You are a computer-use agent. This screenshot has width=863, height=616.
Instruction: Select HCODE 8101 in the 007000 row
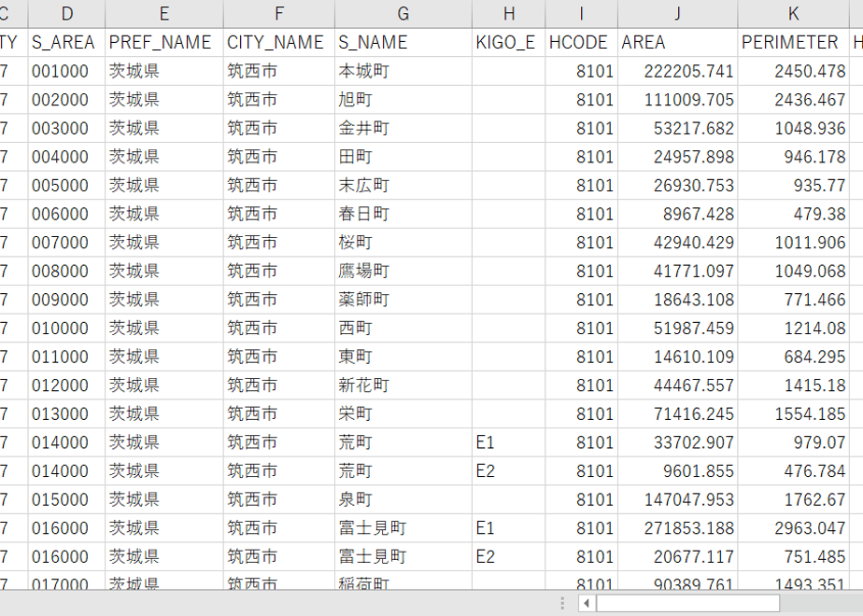581,243
